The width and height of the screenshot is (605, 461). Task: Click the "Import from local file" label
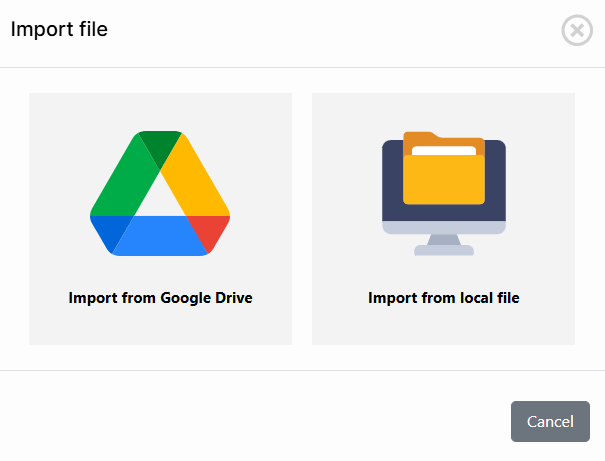[x=444, y=298]
